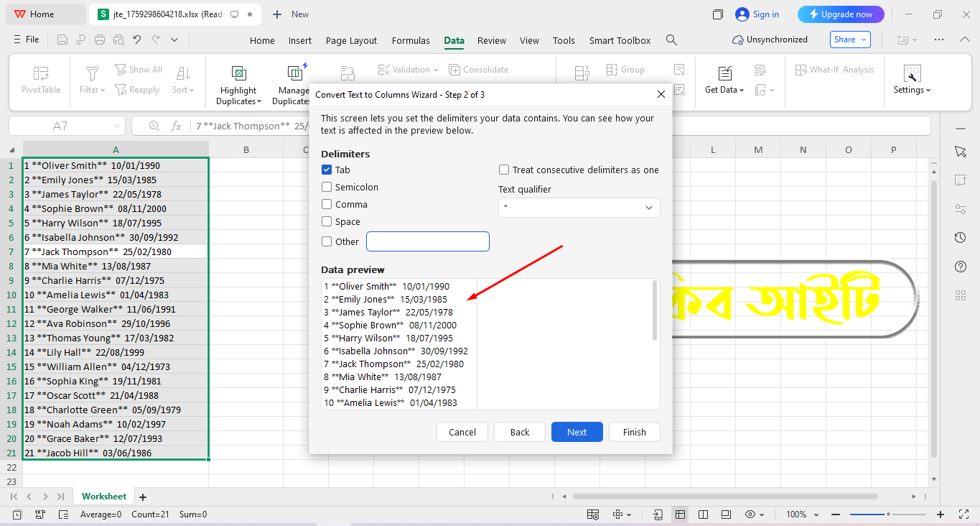
Task: Open the Text qualifier dropdown
Action: (x=579, y=208)
